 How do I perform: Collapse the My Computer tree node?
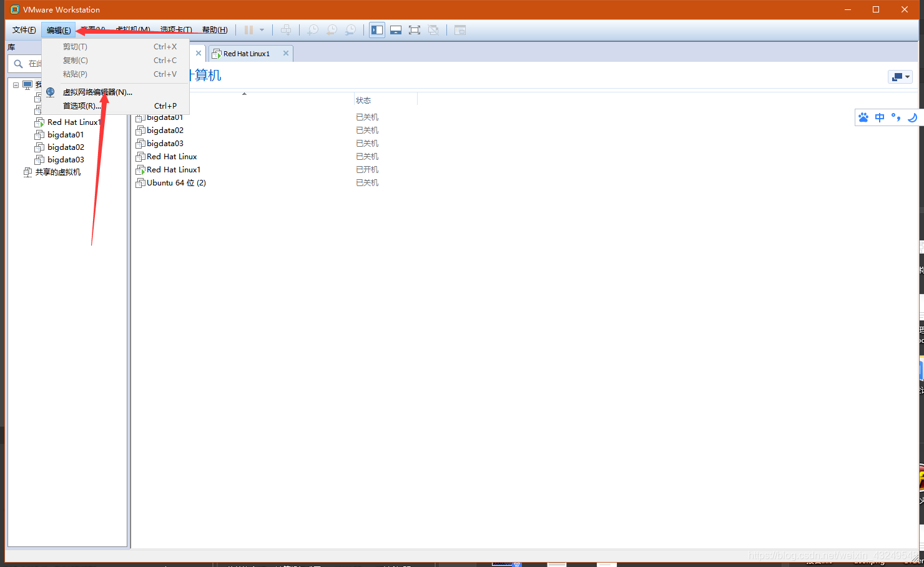tap(16, 85)
